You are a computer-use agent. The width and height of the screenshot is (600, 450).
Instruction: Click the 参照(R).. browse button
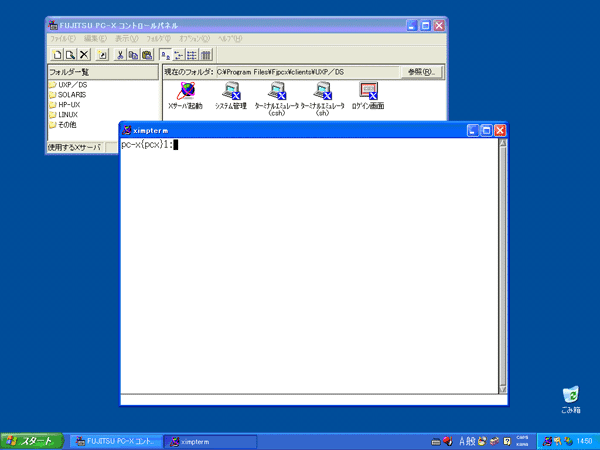pos(421,72)
